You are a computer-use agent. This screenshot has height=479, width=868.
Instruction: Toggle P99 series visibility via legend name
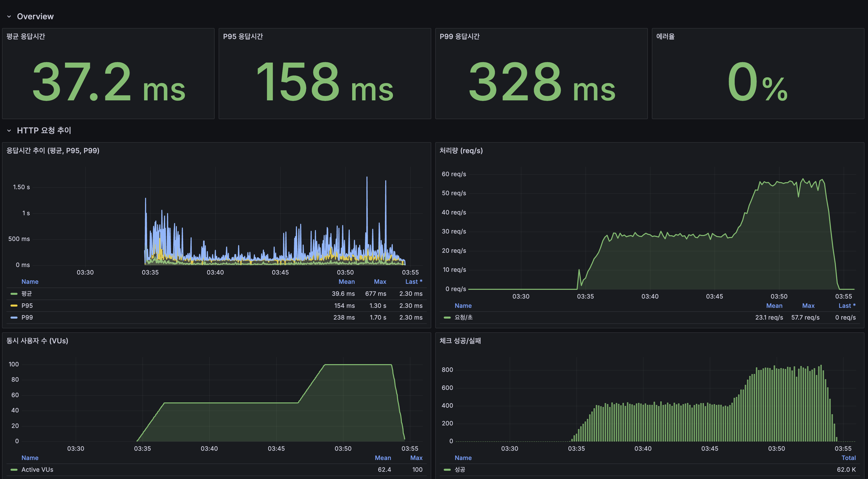coord(27,318)
